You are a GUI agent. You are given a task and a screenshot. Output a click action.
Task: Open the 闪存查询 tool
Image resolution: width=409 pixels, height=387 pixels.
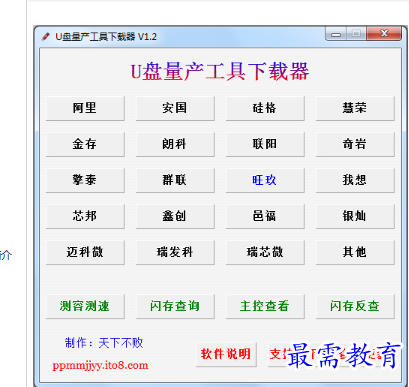pos(175,306)
